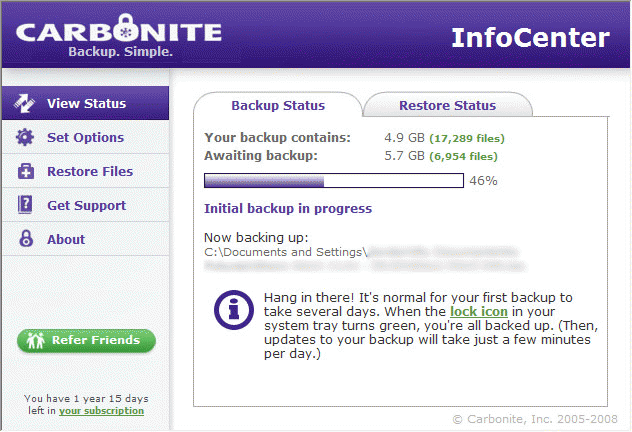Click the Now backing up label
The image size is (632, 432).
(256, 237)
